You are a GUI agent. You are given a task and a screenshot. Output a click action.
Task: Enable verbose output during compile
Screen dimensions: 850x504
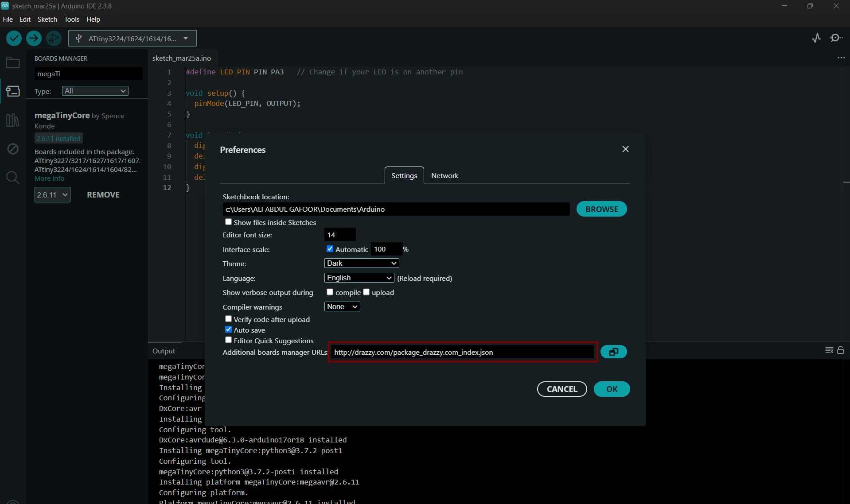click(x=330, y=292)
